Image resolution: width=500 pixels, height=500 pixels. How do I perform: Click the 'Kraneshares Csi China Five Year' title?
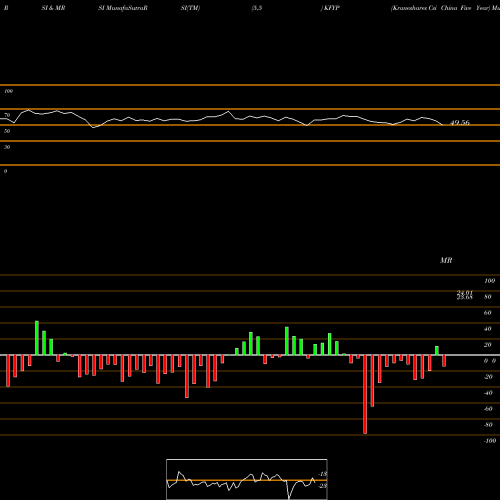pyautogui.click(x=441, y=8)
